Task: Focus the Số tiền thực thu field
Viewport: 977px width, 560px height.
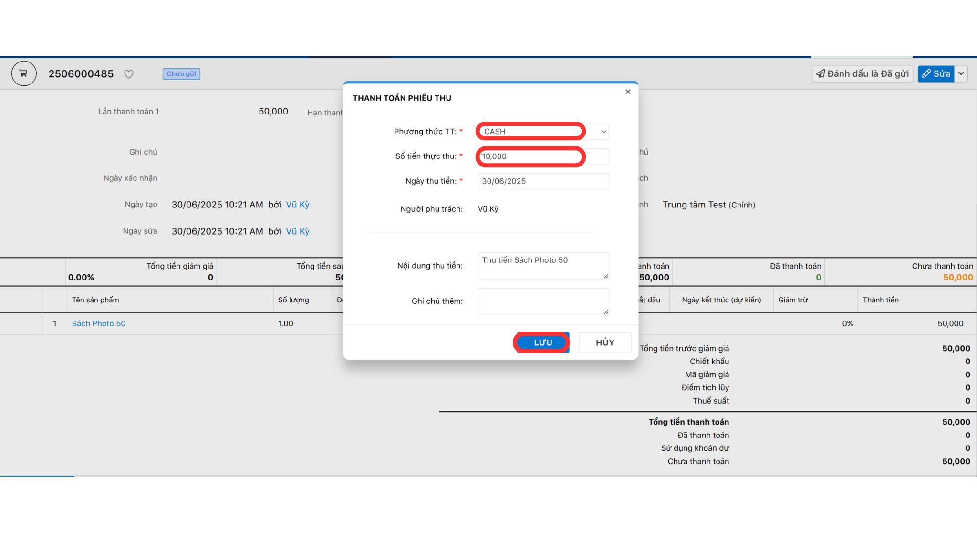Action: point(530,156)
